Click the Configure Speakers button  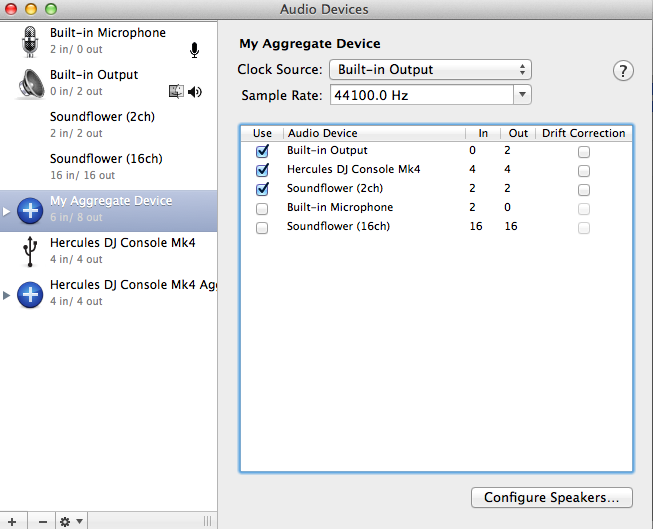point(551,497)
